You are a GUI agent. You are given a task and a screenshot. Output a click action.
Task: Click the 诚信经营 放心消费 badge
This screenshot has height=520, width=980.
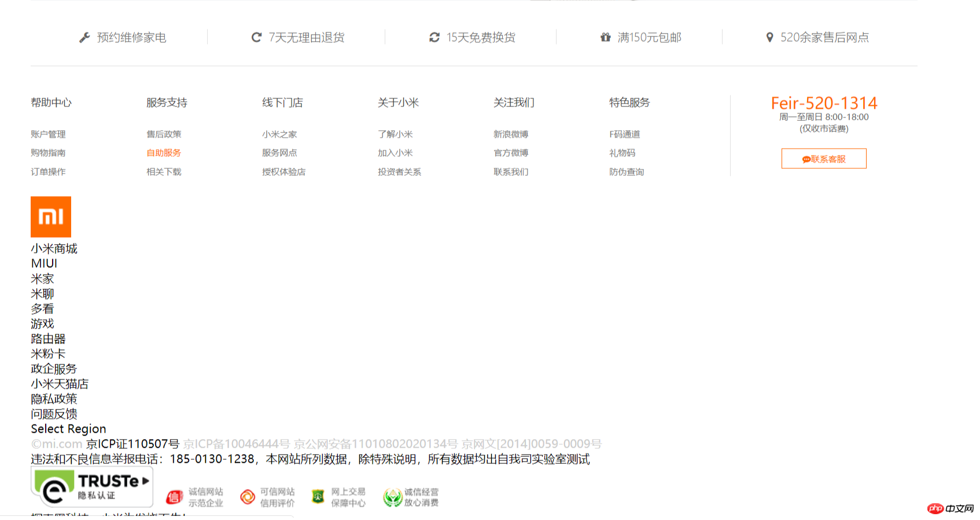coord(411,497)
